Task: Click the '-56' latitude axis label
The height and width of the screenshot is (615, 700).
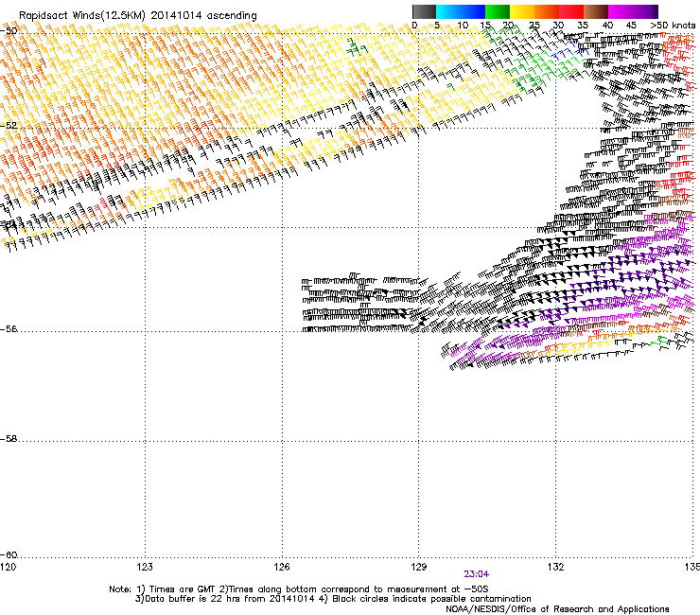Action: [9, 329]
